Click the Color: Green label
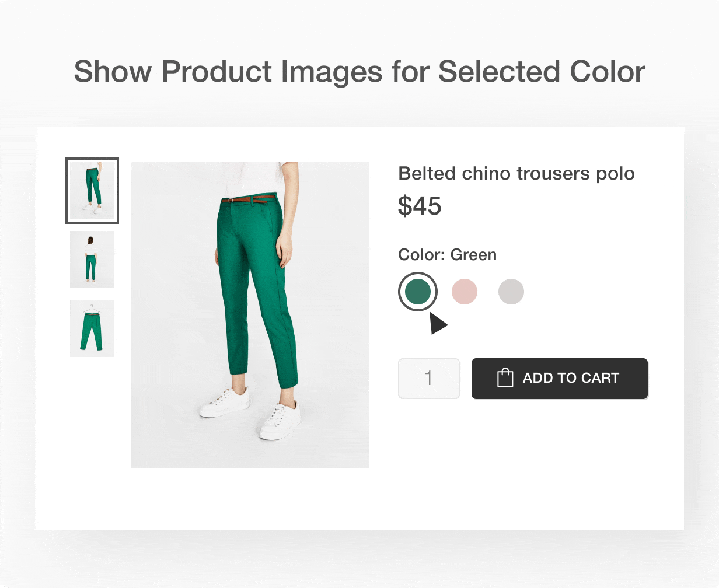This screenshot has width=719, height=588. point(448,255)
